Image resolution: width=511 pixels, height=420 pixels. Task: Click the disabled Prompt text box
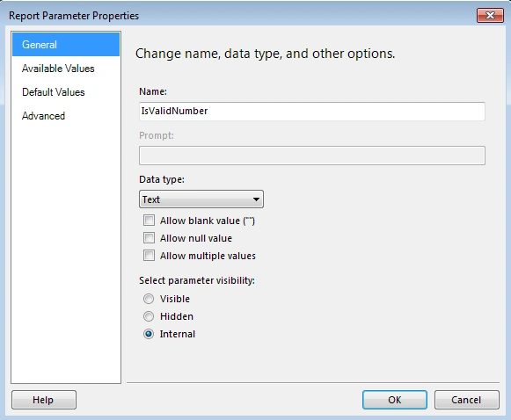(x=312, y=156)
